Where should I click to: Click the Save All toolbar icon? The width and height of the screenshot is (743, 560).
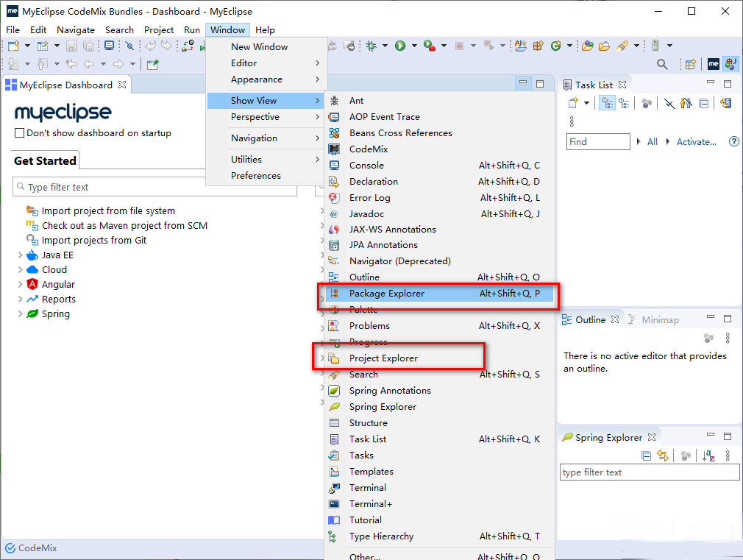pyautogui.click(x=88, y=46)
